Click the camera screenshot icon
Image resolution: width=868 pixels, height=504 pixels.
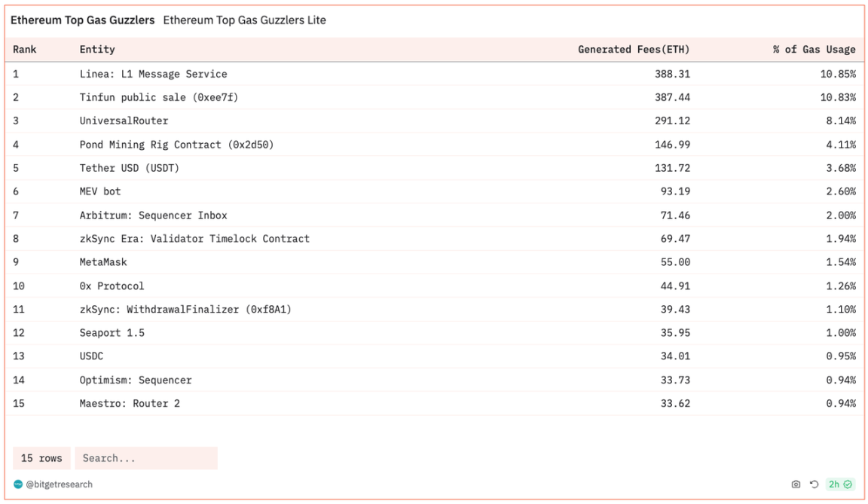tap(796, 484)
